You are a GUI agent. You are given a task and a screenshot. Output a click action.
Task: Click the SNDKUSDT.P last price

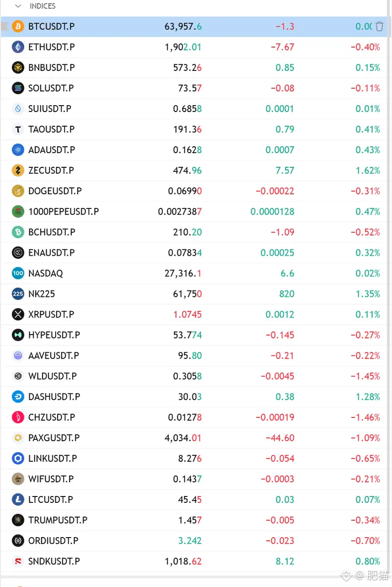183,562
